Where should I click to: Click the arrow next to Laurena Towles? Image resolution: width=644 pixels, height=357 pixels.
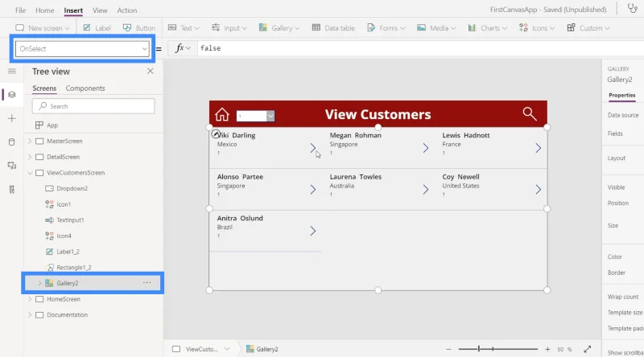tap(426, 189)
